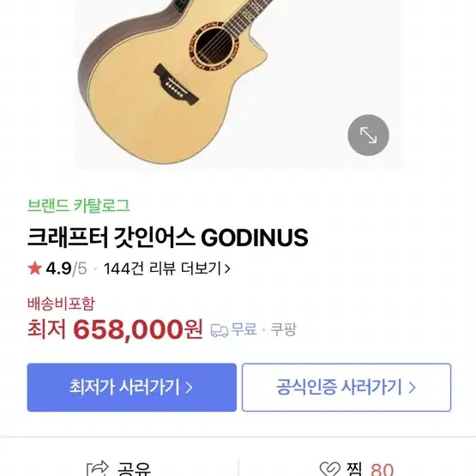
Task: Click the 찜 count of 80
Action: [x=382, y=470]
